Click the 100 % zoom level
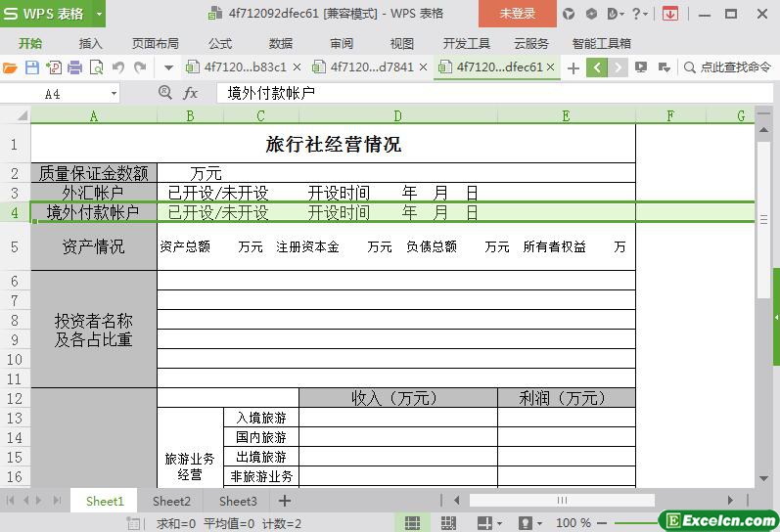Viewport: 780px width, 532px height. pos(573,523)
